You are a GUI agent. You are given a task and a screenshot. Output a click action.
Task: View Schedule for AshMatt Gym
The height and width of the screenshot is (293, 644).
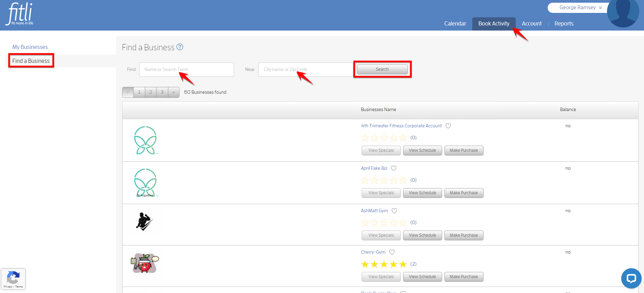pyautogui.click(x=422, y=235)
